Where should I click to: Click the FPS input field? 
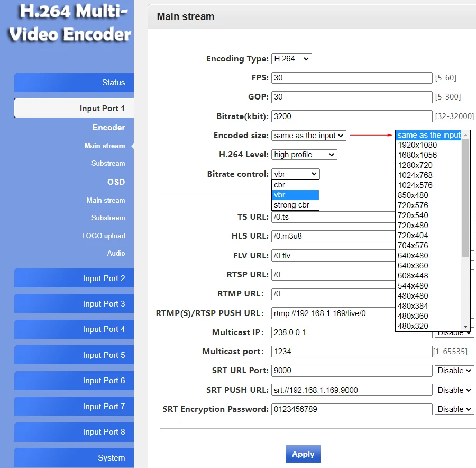click(x=352, y=78)
